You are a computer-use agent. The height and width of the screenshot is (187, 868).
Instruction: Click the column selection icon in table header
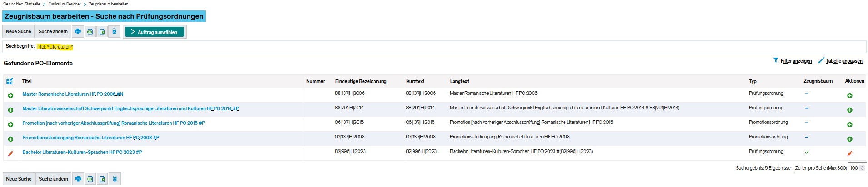[x=10, y=81]
